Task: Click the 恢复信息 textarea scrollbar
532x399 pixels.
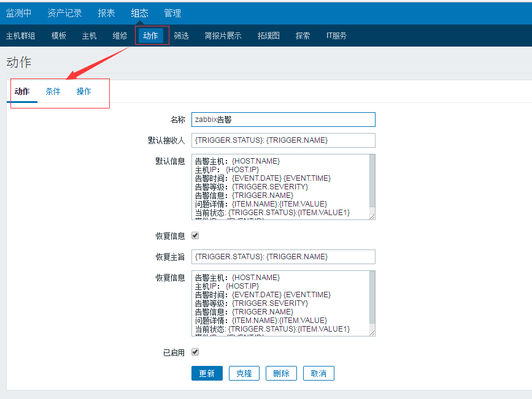Action: click(372, 298)
